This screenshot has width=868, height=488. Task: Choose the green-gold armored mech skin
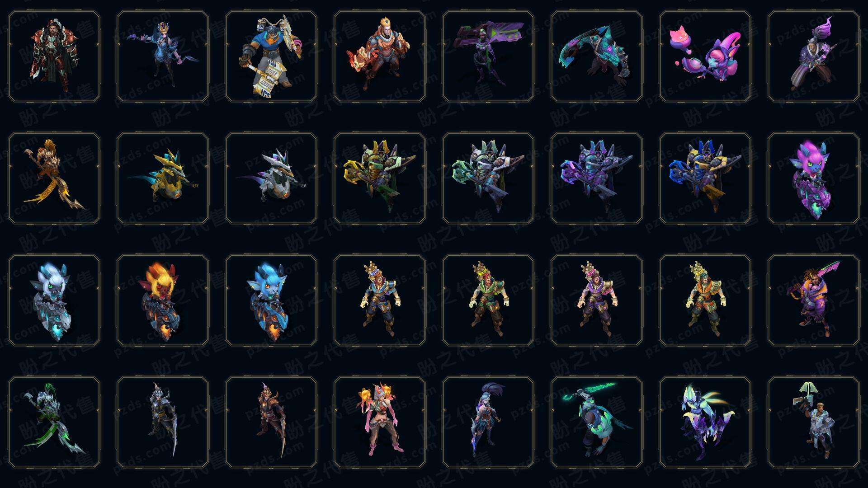380,178
